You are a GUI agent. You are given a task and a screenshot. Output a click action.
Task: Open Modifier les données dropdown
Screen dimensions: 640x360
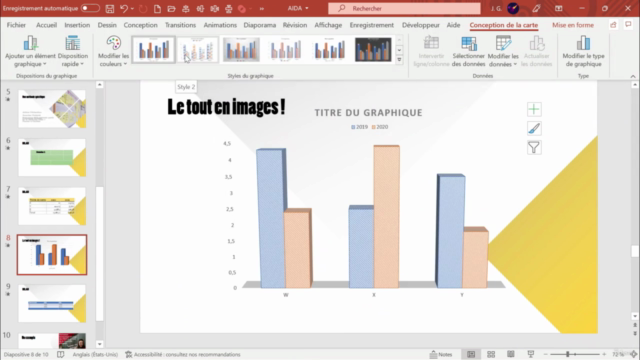pyautogui.click(x=503, y=51)
